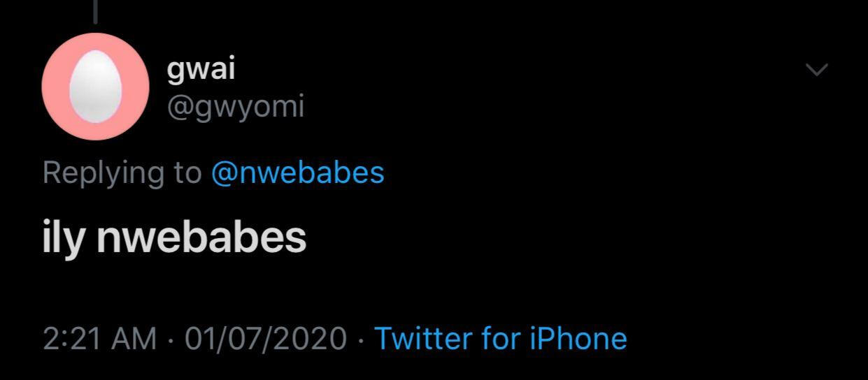Open the Twitter for iPhone source link
The height and width of the screenshot is (380, 868).
[x=501, y=338]
